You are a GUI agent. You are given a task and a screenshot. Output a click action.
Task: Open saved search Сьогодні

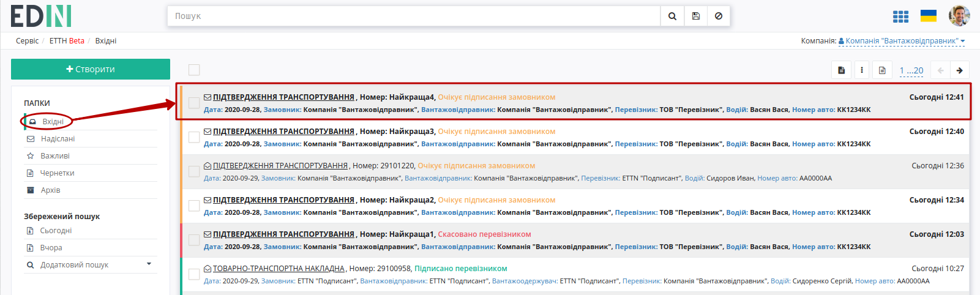click(56, 231)
